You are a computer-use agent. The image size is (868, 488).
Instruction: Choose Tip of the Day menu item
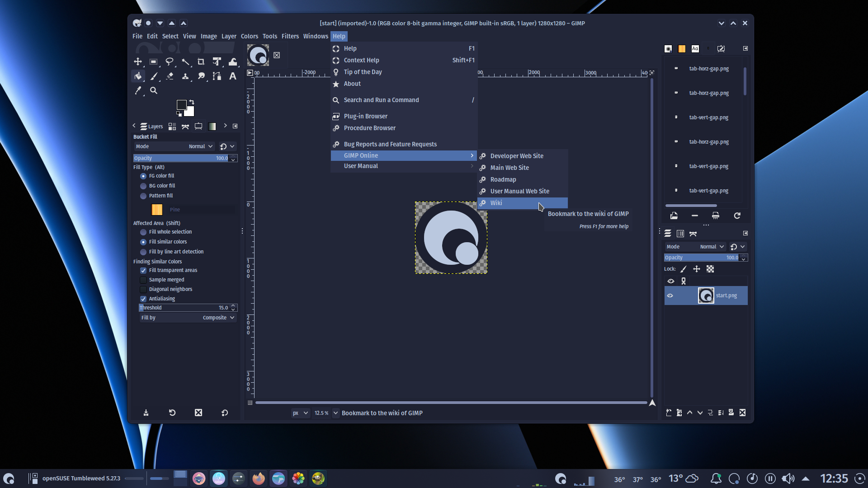(x=404, y=72)
